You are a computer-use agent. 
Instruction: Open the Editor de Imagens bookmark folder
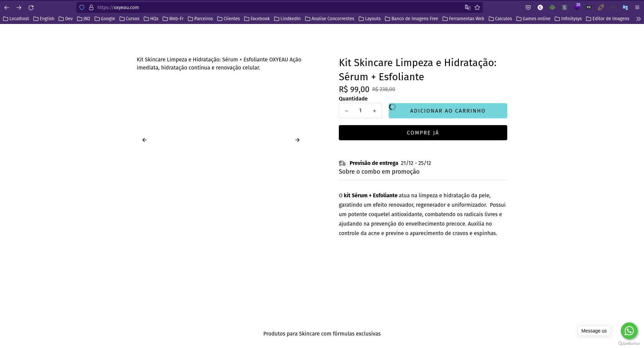tap(608, 19)
